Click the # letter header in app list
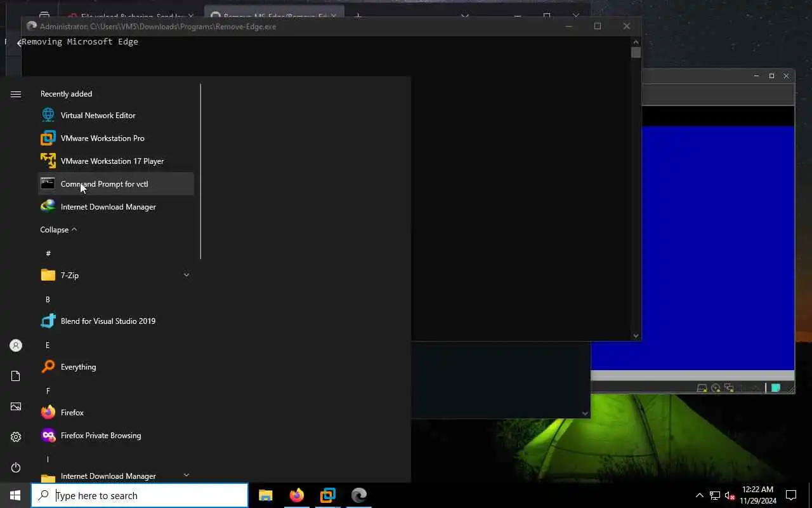Screen dimensions: 812x508 point(48,253)
